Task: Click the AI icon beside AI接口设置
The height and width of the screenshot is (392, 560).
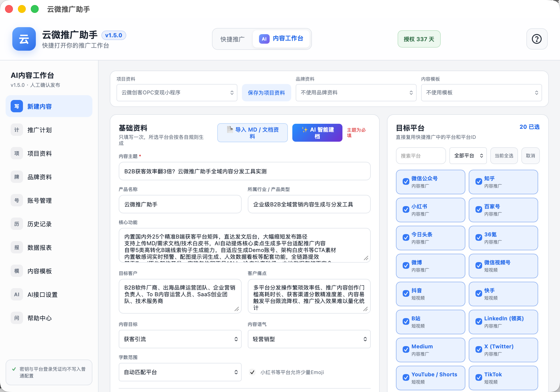Action: click(17, 295)
